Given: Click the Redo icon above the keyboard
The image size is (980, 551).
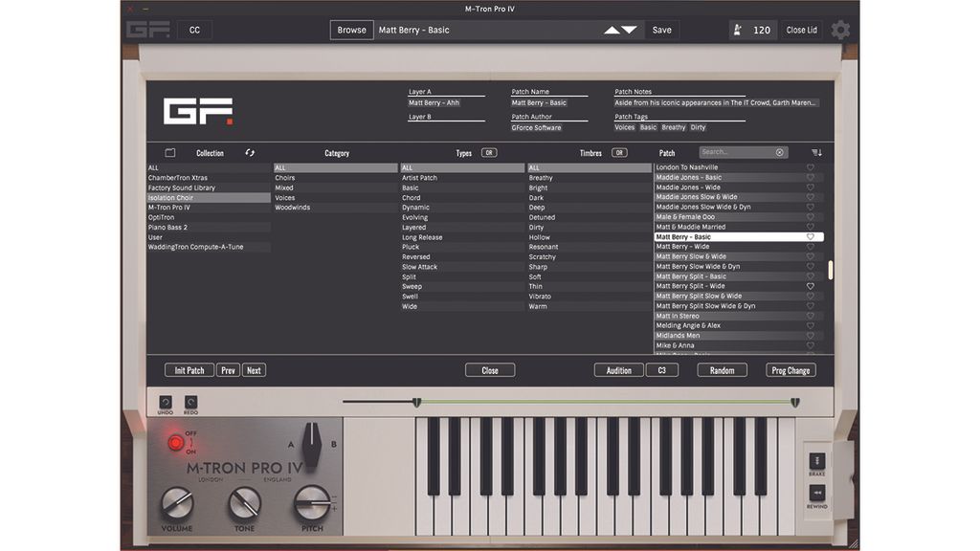Looking at the screenshot, I should 189,402.
